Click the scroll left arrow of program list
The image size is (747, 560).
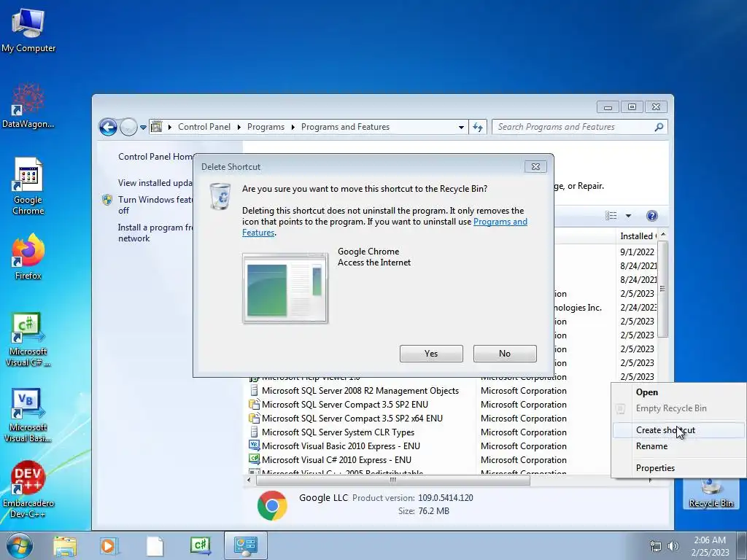click(249, 480)
